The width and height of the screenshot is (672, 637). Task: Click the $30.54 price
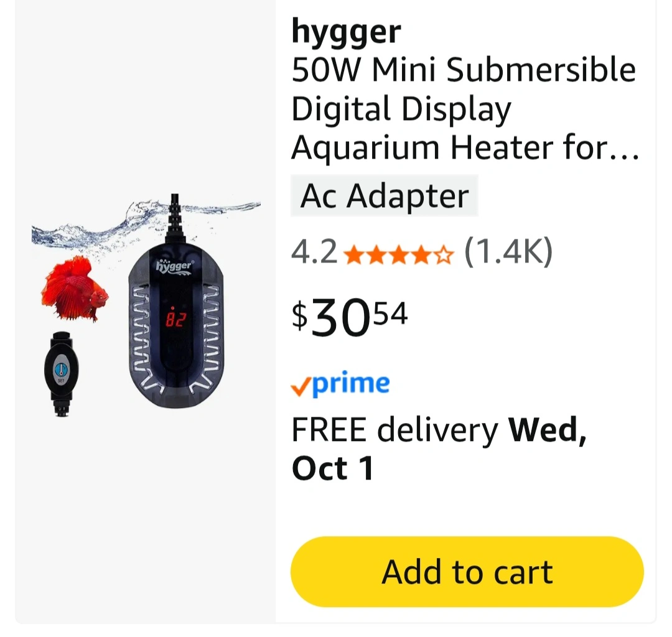(349, 318)
